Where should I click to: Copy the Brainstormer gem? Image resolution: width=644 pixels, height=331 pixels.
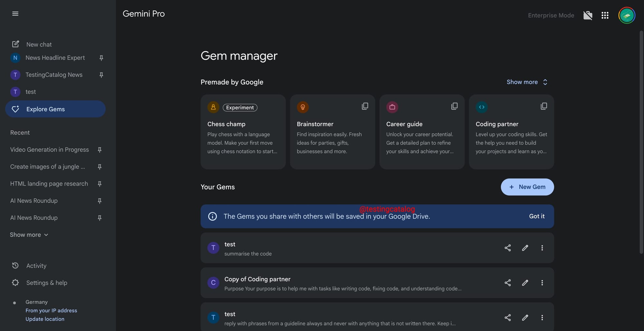365,106
